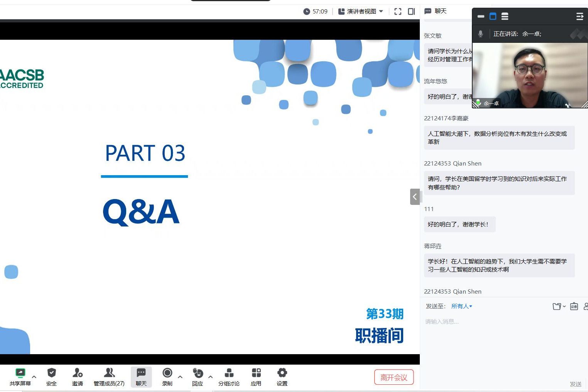The image size is (588, 392).
Task: Toggle the 聊天 chat panel button
Action: pos(141,376)
